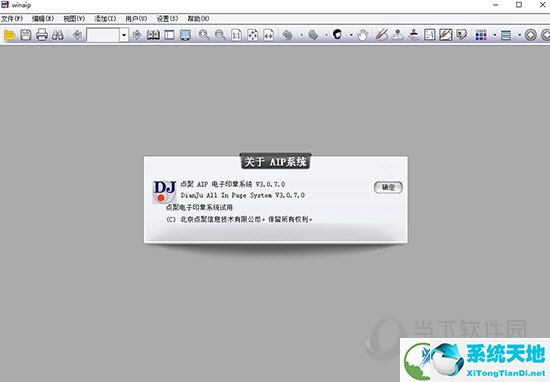Click the 确定 button in About dialog

388,187
